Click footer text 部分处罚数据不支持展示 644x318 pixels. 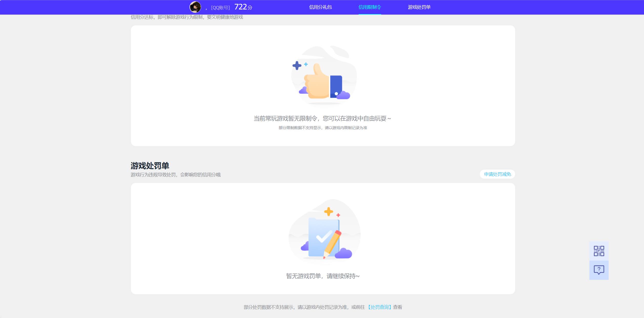(268, 307)
